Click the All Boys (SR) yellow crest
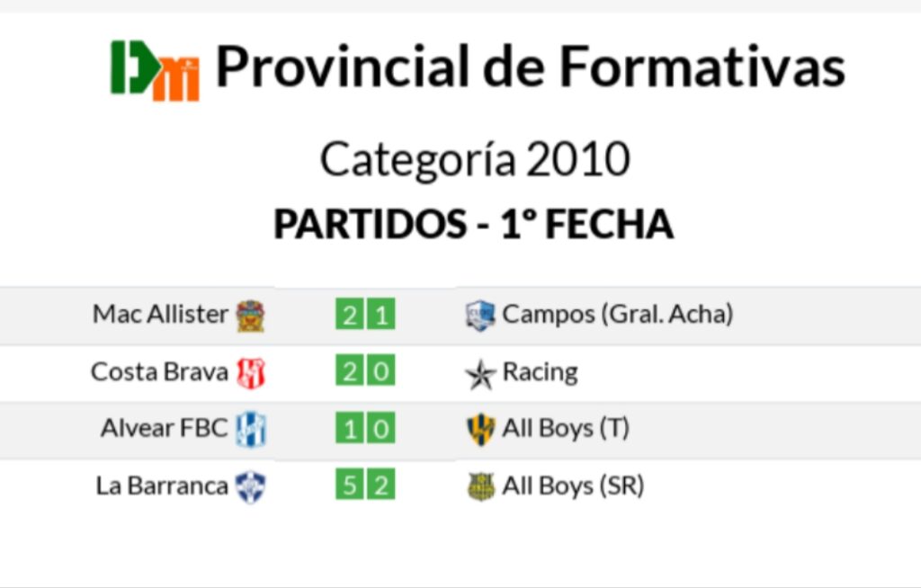This screenshot has height=588, width=921. (x=481, y=487)
